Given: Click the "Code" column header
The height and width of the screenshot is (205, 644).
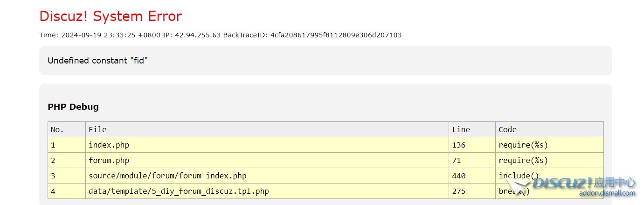Looking at the screenshot, I should coord(507,129).
